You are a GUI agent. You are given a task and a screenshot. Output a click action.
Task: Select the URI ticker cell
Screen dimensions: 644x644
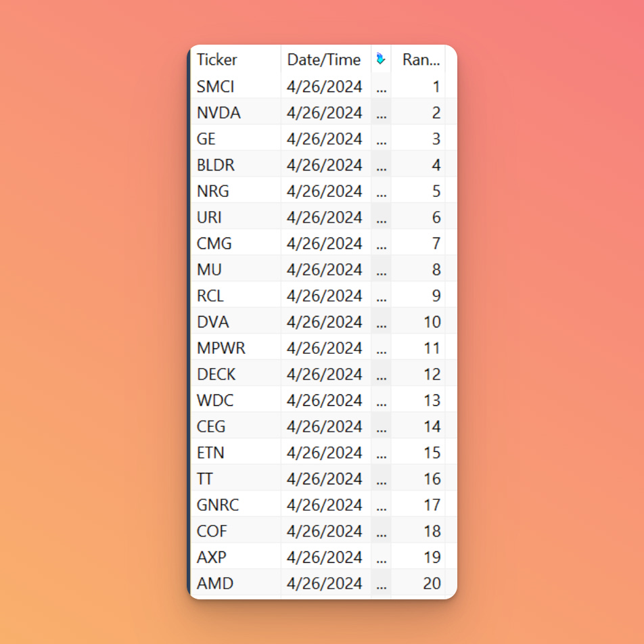235,217
